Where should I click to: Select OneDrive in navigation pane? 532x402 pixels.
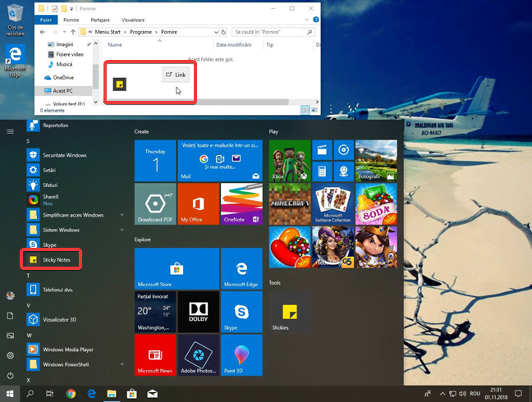pyautogui.click(x=63, y=77)
